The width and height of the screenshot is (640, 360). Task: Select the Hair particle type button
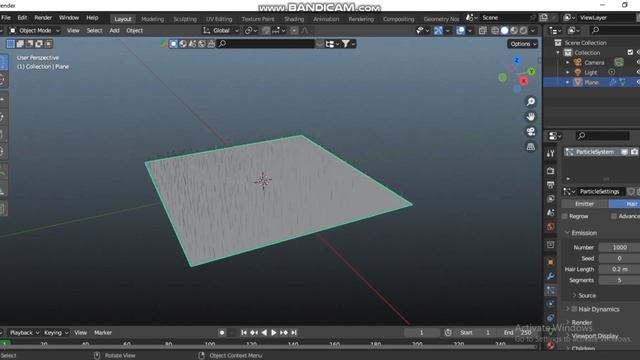[x=624, y=204]
